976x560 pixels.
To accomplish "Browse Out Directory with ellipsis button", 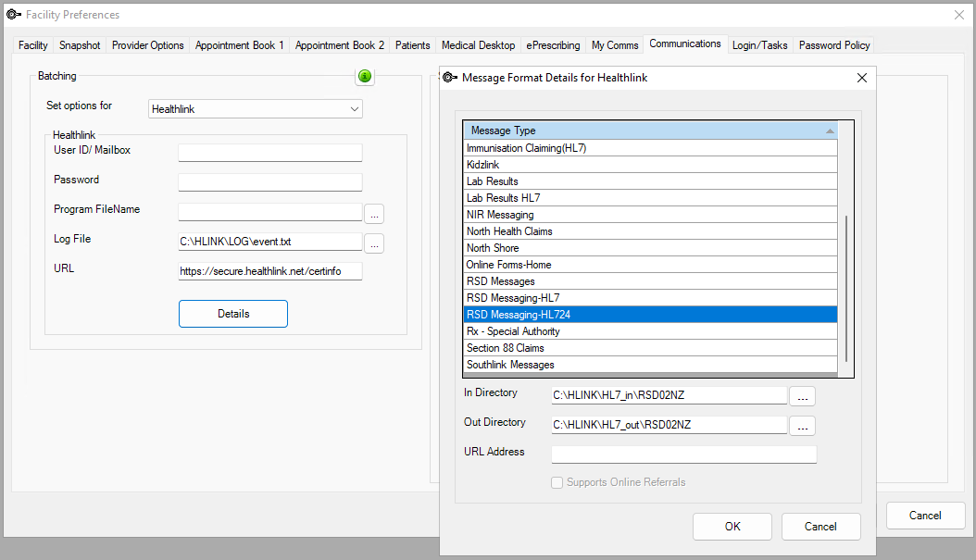I will (x=802, y=426).
